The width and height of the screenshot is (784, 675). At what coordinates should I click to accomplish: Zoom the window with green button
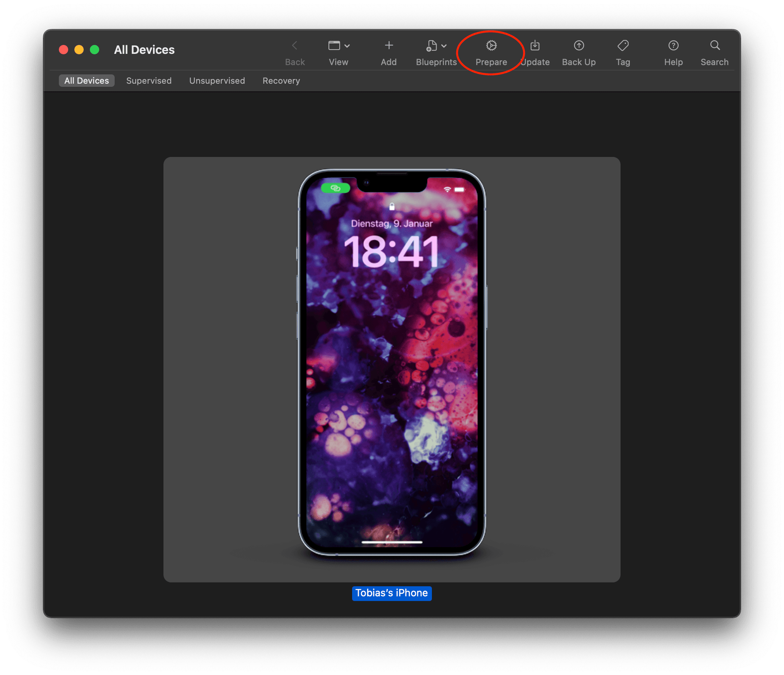click(x=95, y=50)
